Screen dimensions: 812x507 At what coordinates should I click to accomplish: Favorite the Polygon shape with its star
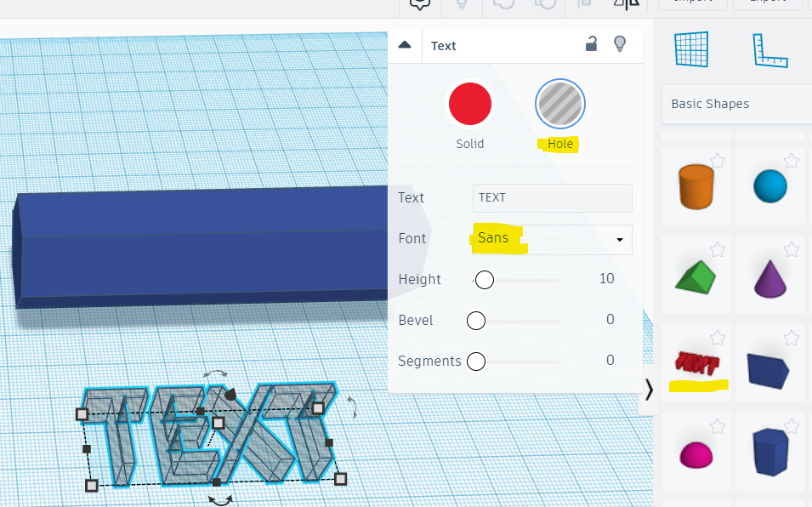792,427
